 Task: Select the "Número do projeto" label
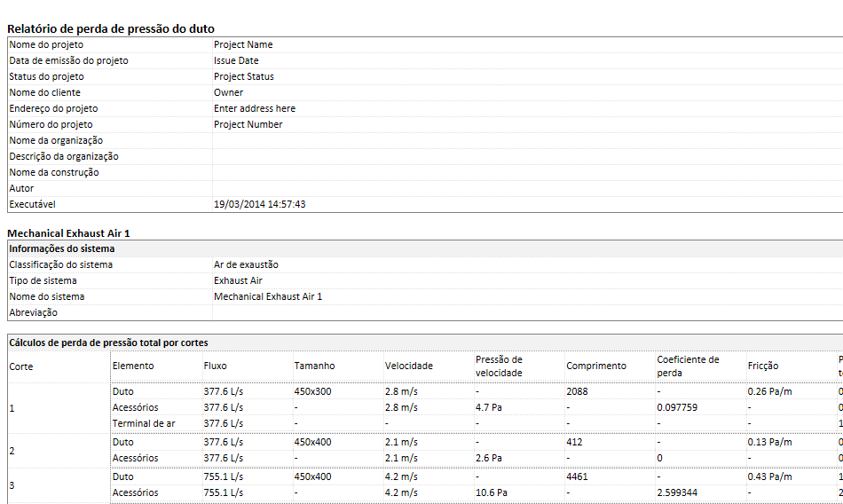coord(51,124)
